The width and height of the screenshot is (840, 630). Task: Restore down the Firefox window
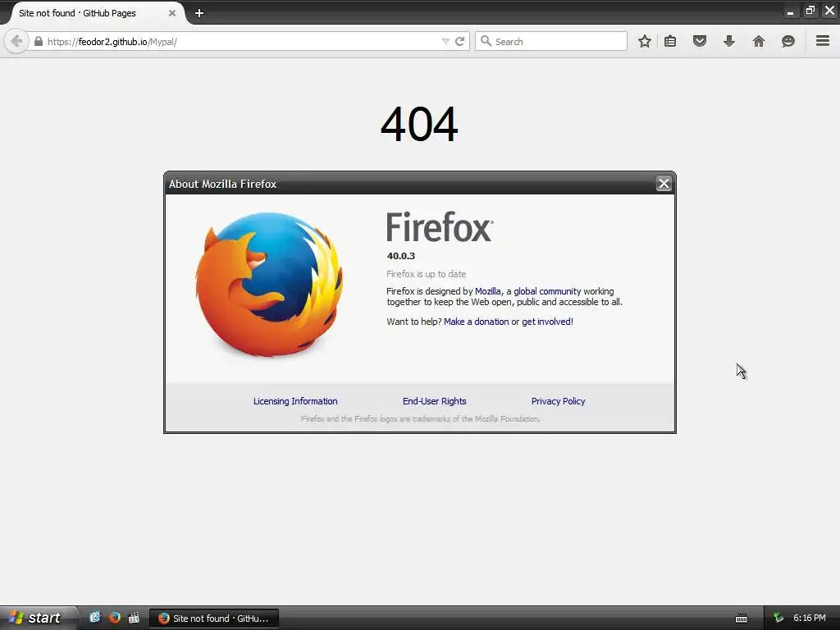coord(810,11)
